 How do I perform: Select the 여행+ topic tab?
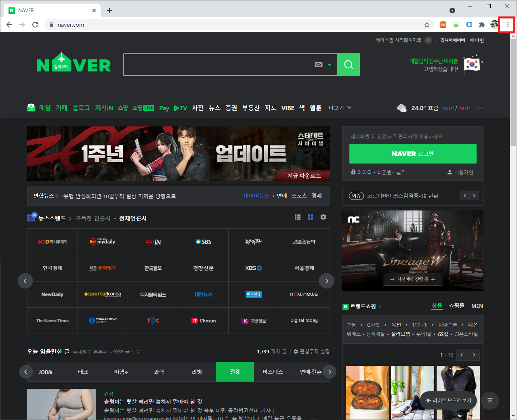pyautogui.click(x=121, y=372)
